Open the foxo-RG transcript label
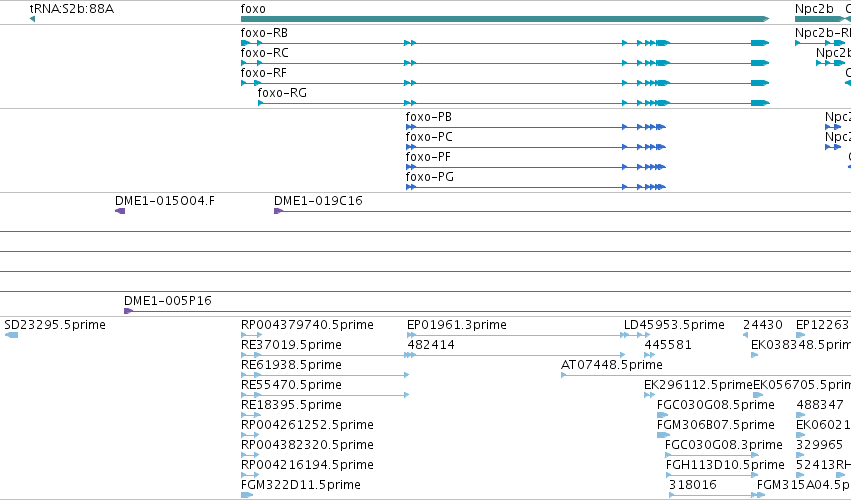 pos(282,93)
